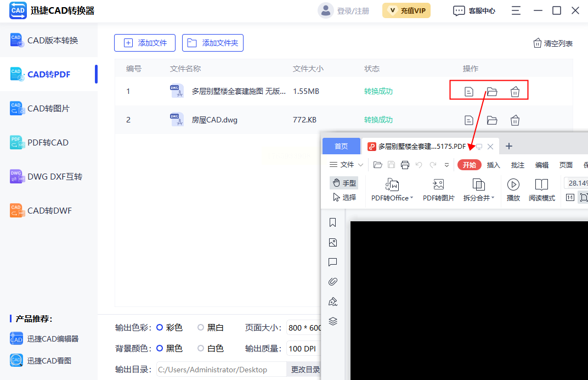
Task: Click the save icon in PDF viewer
Action: (391, 165)
